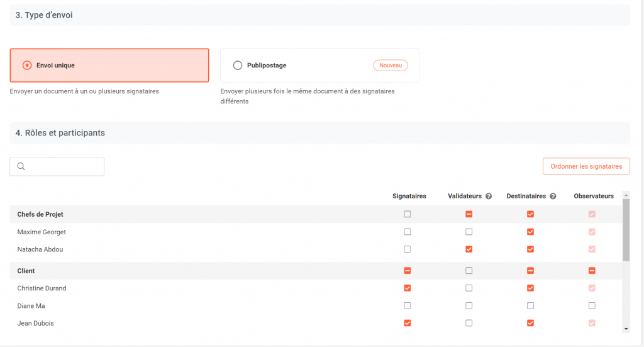Click Ordonner les signataires button
This screenshot has height=347, width=644.
pos(586,166)
